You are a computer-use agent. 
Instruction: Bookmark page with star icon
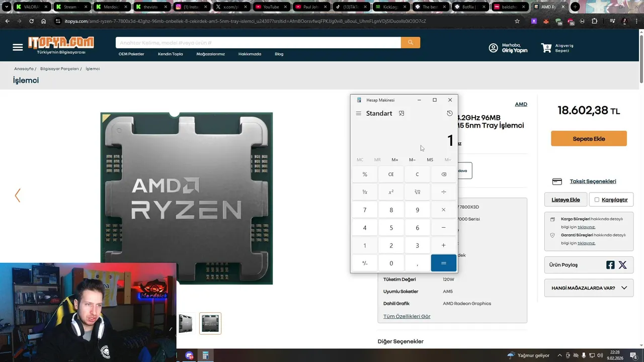[517, 21]
